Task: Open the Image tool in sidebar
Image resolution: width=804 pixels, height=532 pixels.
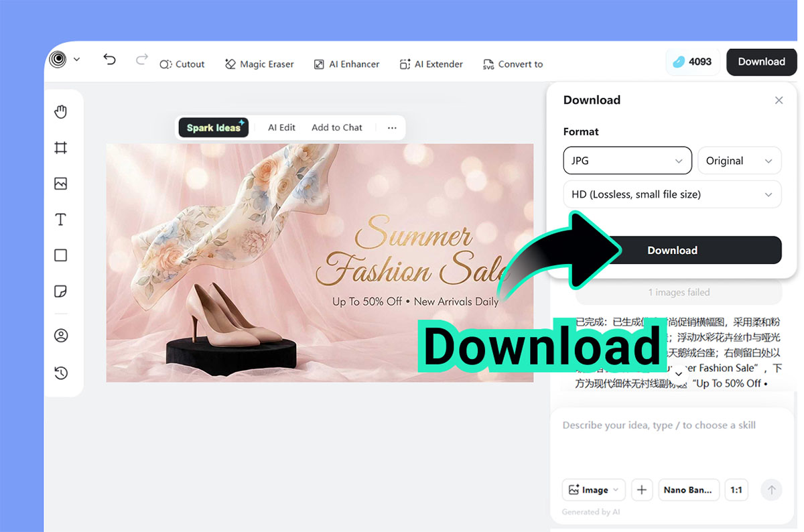Action: [61, 184]
